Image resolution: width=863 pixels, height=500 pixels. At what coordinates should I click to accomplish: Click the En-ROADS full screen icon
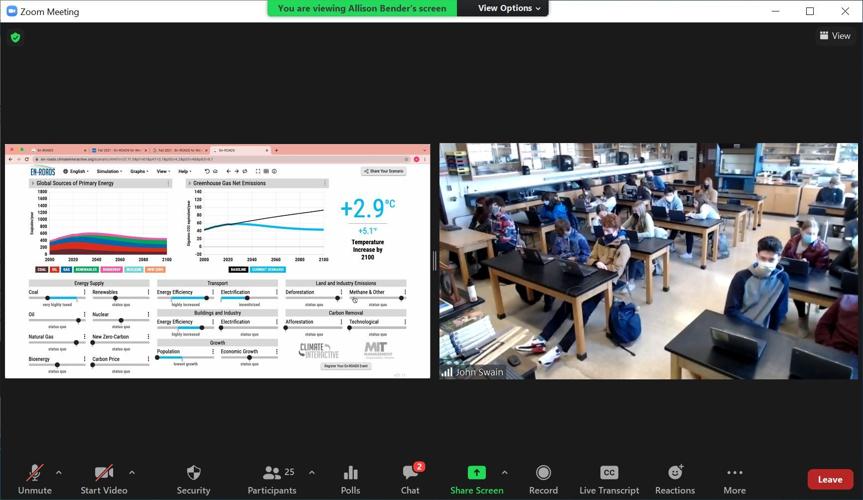coord(258,171)
